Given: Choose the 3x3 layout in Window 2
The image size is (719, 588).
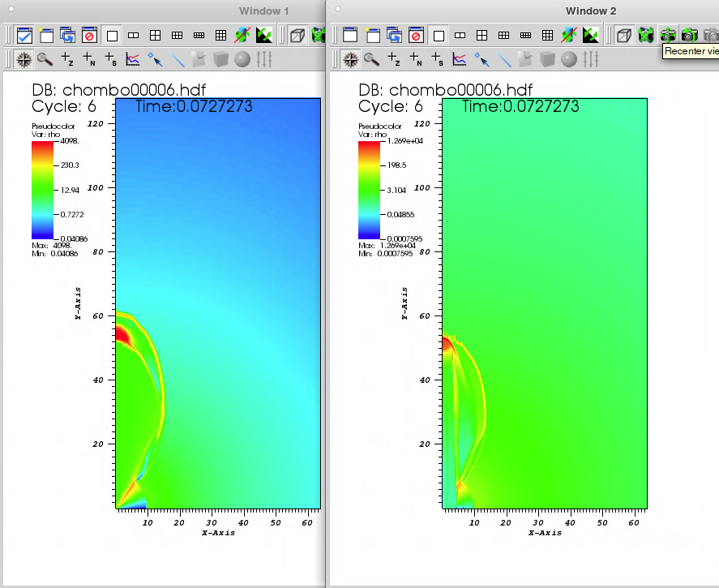Looking at the screenshot, I should pos(547,35).
